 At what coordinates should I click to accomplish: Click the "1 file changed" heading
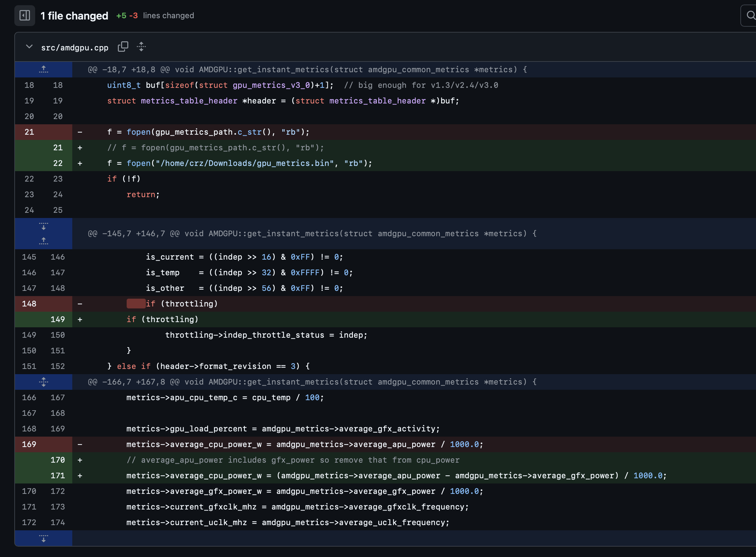pyautogui.click(x=74, y=16)
